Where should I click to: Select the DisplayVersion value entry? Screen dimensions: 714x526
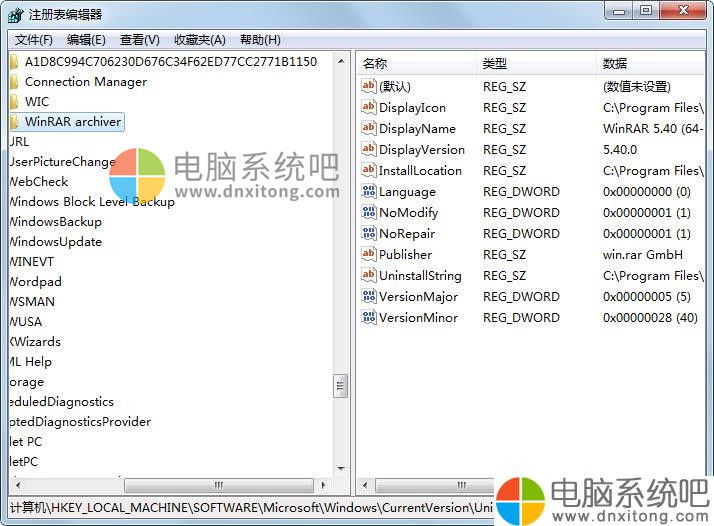[x=422, y=149]
